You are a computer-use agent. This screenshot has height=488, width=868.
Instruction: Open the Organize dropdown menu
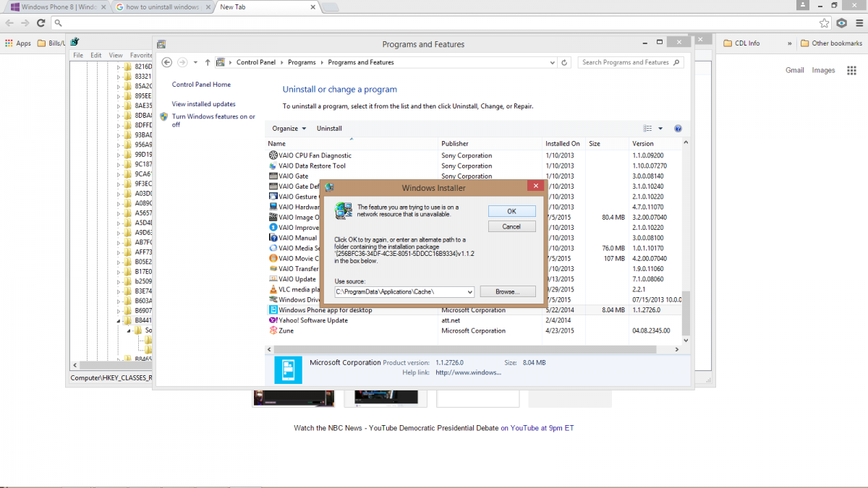pos(289,129)
